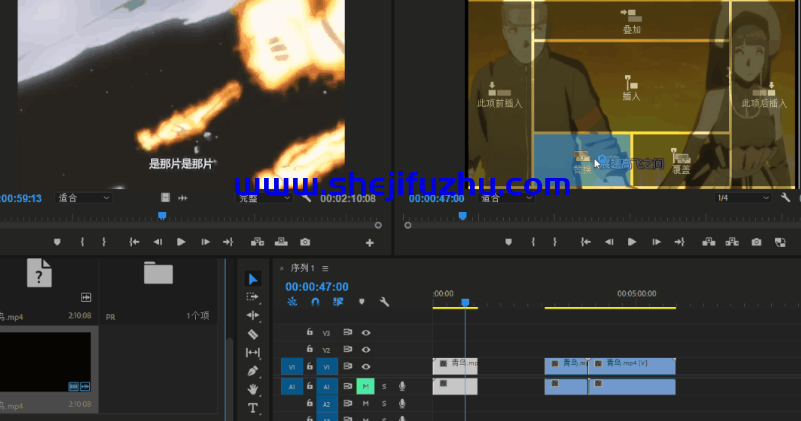801x421 pixels.
Task: Open 序列 1 panel menu
Action: (x=325, y=268)
